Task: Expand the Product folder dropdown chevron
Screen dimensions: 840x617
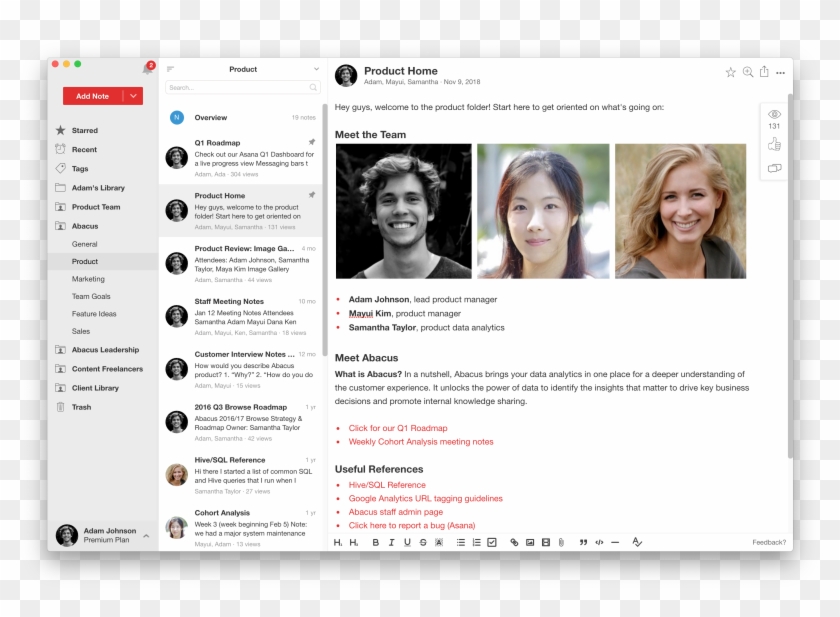Action: [316, 69]
